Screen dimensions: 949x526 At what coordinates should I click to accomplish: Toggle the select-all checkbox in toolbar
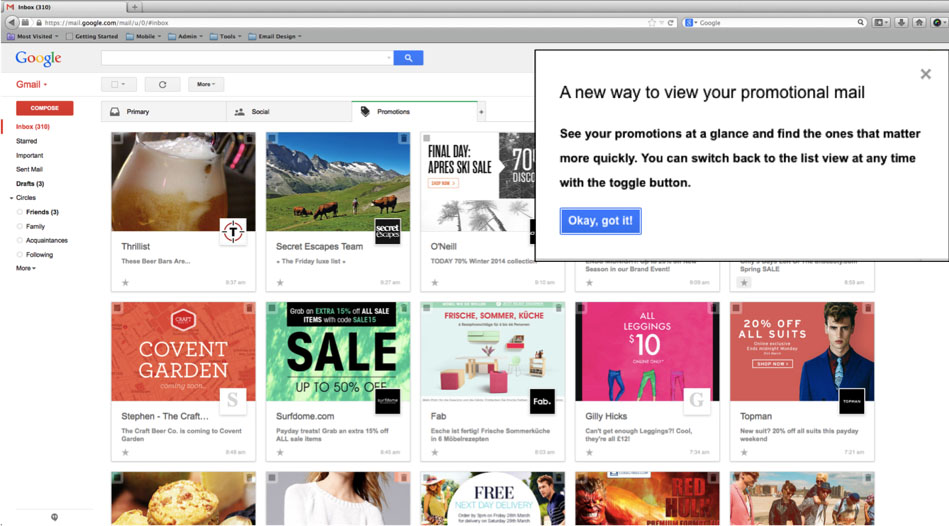point(114,85)
